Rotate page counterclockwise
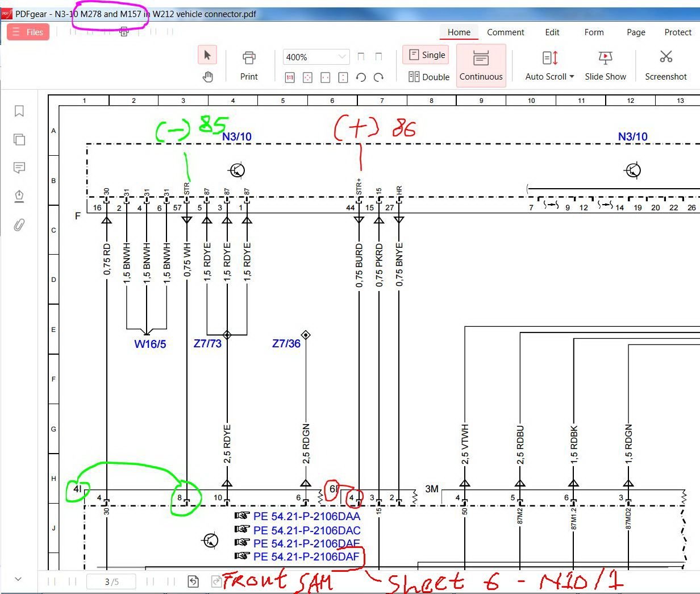 pyautogui.click(x=361, y=77)
